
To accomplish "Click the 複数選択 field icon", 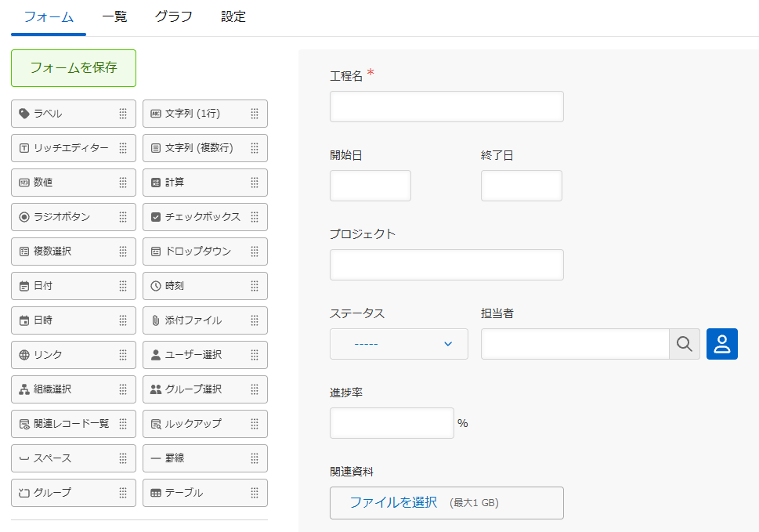I will [23, 252].
